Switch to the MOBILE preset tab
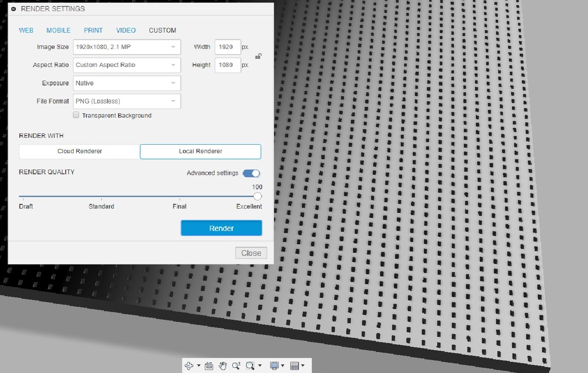 click(x=58, y=30)
